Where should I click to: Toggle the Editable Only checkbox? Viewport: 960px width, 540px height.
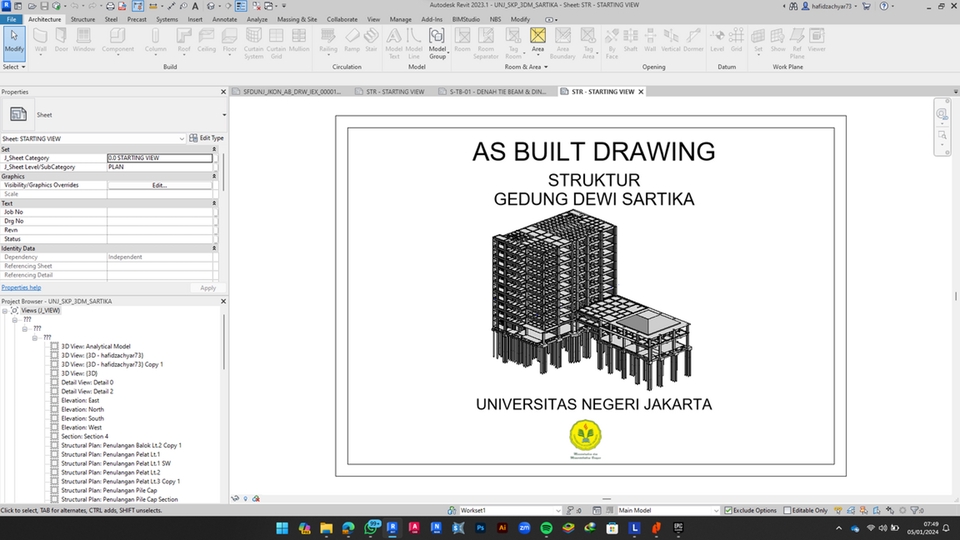[x=787, y=510]
